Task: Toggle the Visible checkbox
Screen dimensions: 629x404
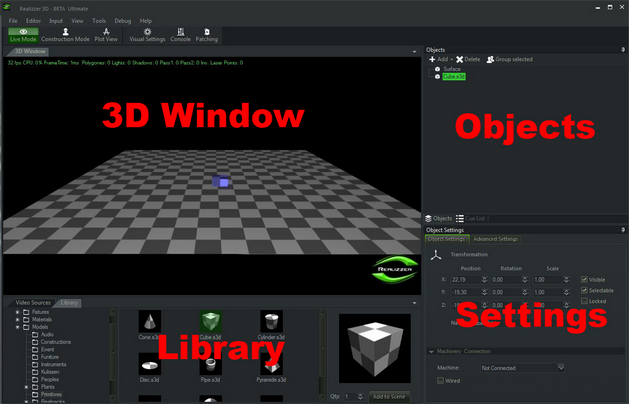Action: (x=584, y=280)
